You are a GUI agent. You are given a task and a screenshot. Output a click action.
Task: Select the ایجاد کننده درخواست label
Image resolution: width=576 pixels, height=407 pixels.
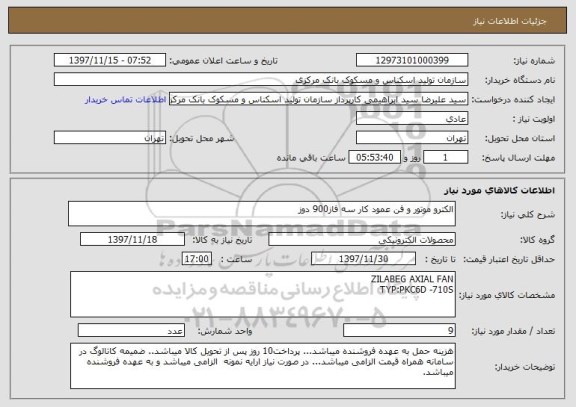[513, 100]
